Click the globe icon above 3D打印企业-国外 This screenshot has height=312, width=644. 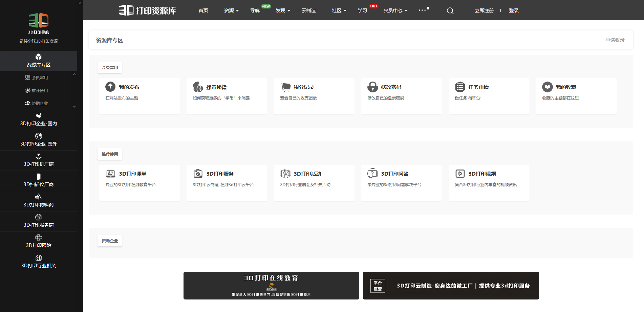click(39, 136)
